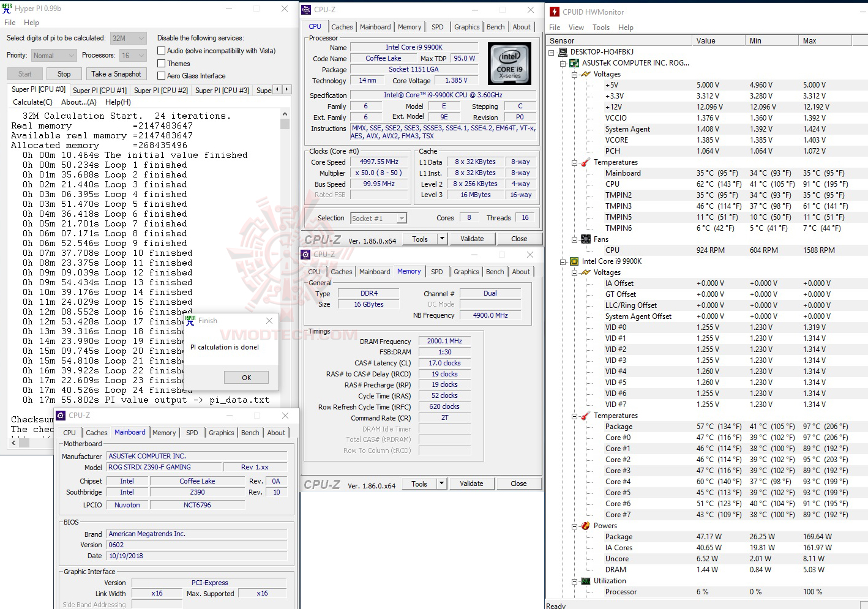Viewport: 868px width, 609px height.
Task: Click the up arrow of the Hyper PI log scrollbar
Action: pyautogui.click(x=285, y=114)
